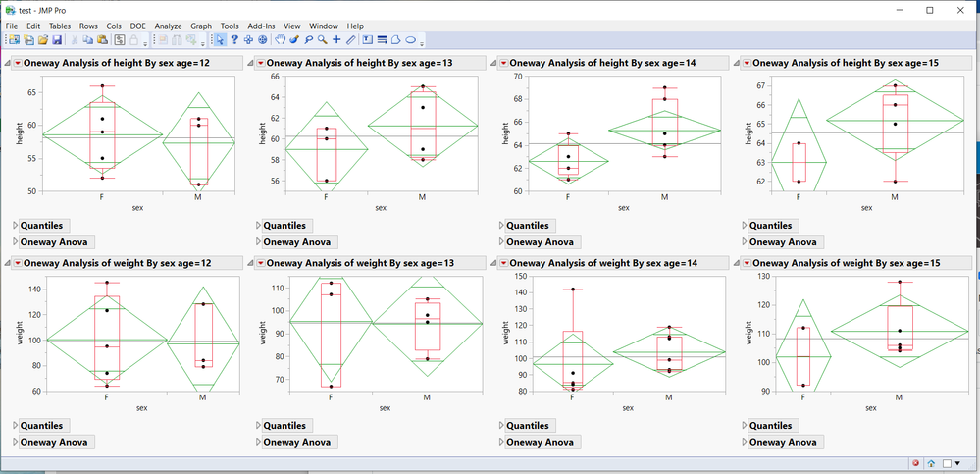
Task: Open the Analyze menu
Action: 168,26
